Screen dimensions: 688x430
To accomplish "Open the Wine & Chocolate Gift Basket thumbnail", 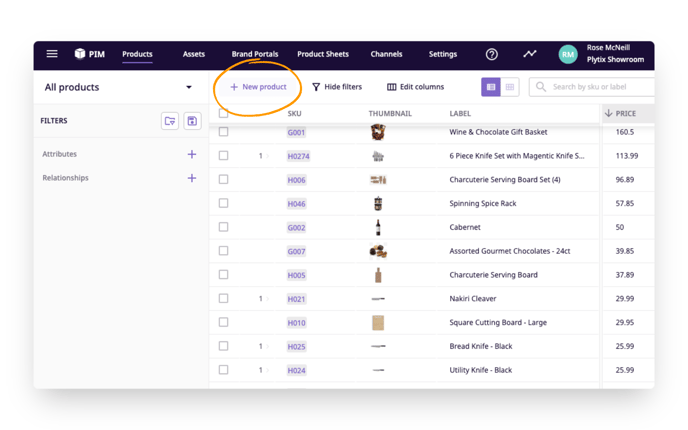I will 378,132.
